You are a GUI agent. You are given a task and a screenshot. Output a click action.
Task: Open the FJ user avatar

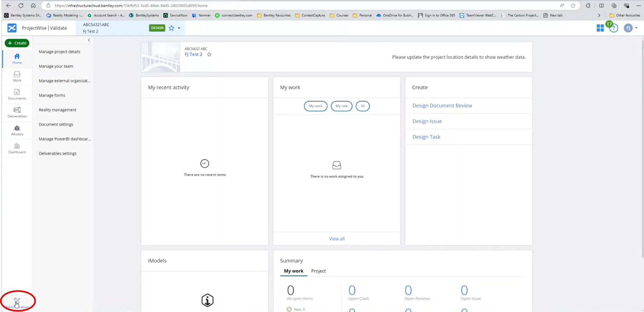tap(628, 28)
